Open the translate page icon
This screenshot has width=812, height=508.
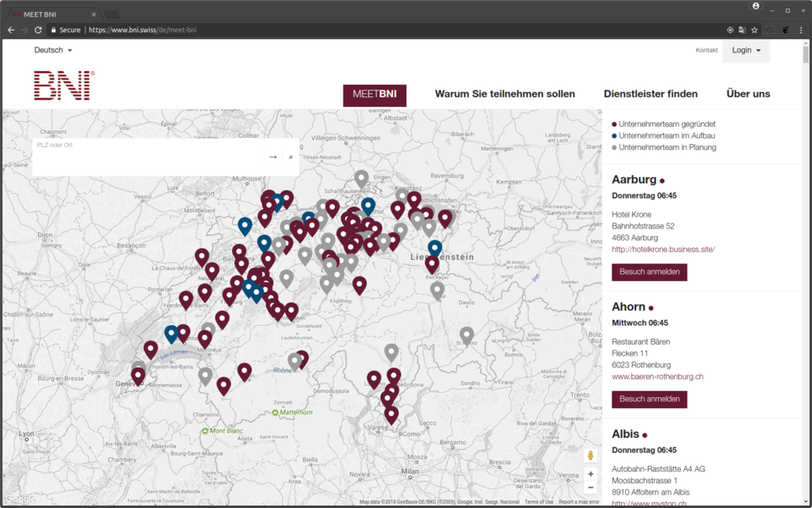[x=742, y=30]
